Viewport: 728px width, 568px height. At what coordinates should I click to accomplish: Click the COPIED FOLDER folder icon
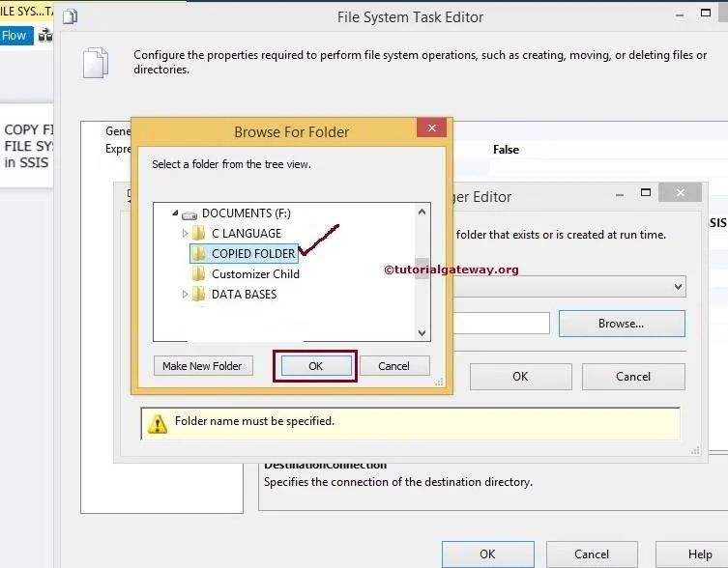click(x=199, y=253)
